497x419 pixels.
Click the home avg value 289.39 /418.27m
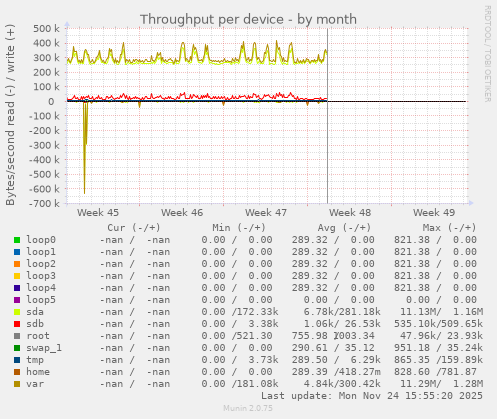click(x=336, y=372)
